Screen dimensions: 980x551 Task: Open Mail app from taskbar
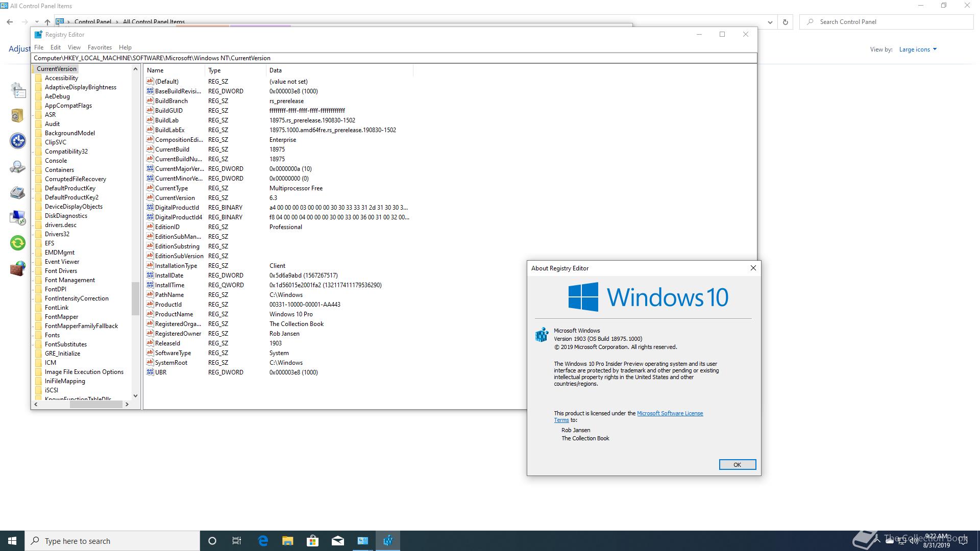click(x=337, y=541)
